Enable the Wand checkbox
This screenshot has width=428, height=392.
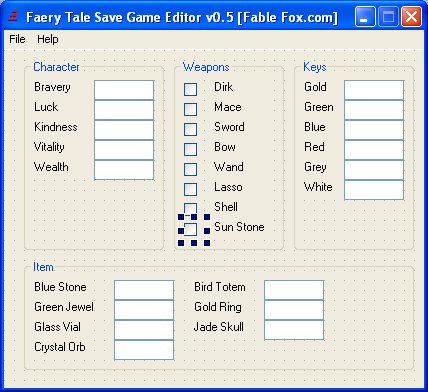(190, 169)
